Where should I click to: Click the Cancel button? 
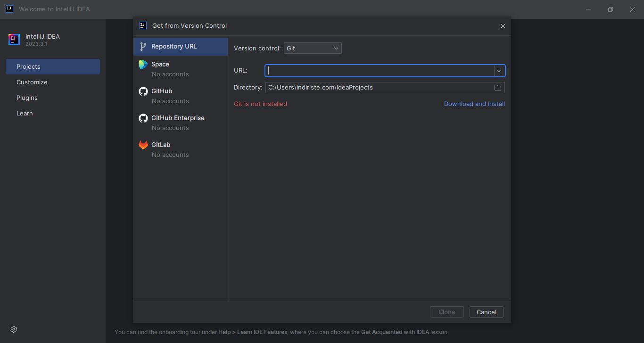(x=486, y=312)
